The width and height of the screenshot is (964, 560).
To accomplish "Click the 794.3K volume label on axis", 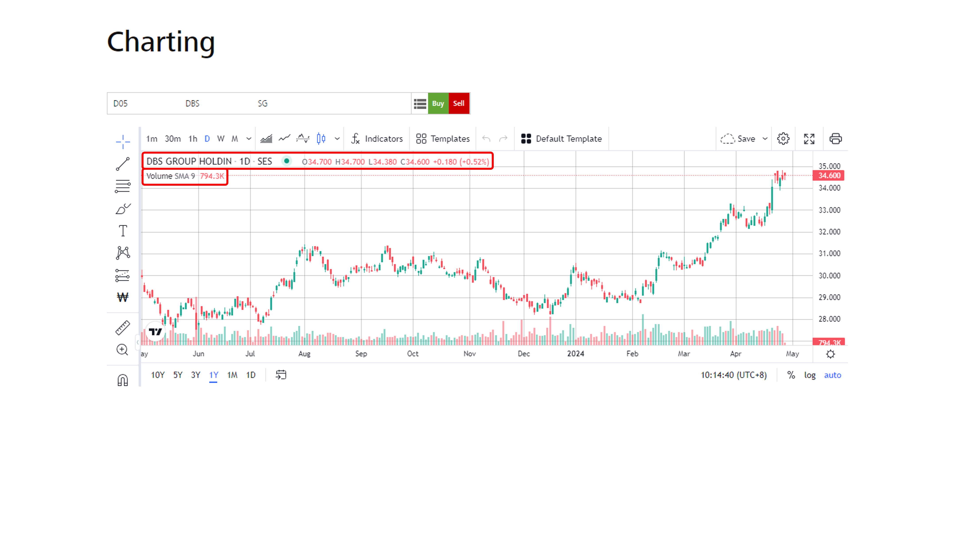I will point(829,342).
